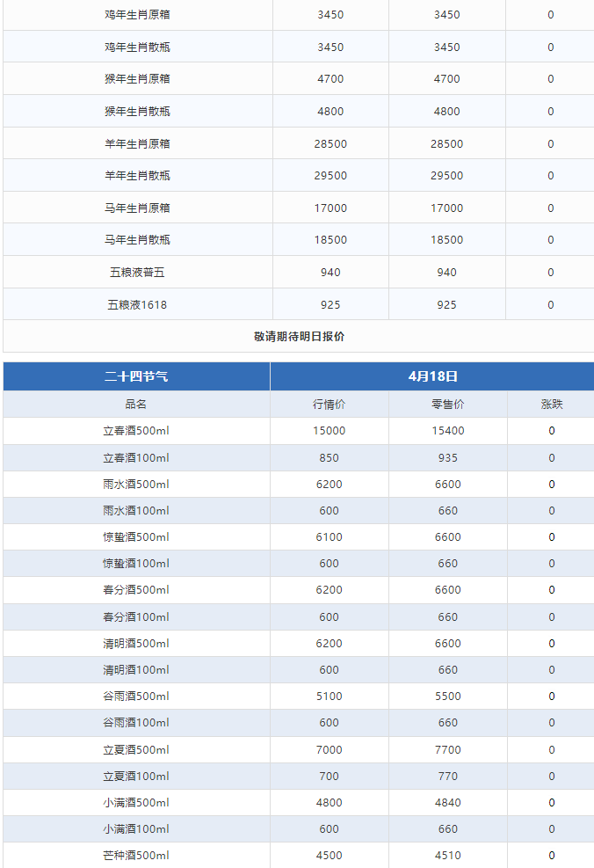Click retail price 770 for 立夏酒100ml

click(448, 777)
